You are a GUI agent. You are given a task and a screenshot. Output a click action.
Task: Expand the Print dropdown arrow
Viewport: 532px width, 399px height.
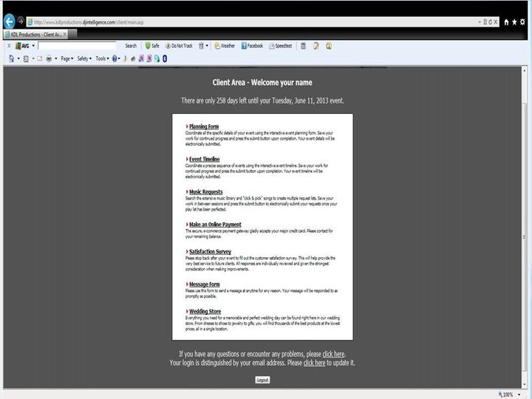pos(56,58)
